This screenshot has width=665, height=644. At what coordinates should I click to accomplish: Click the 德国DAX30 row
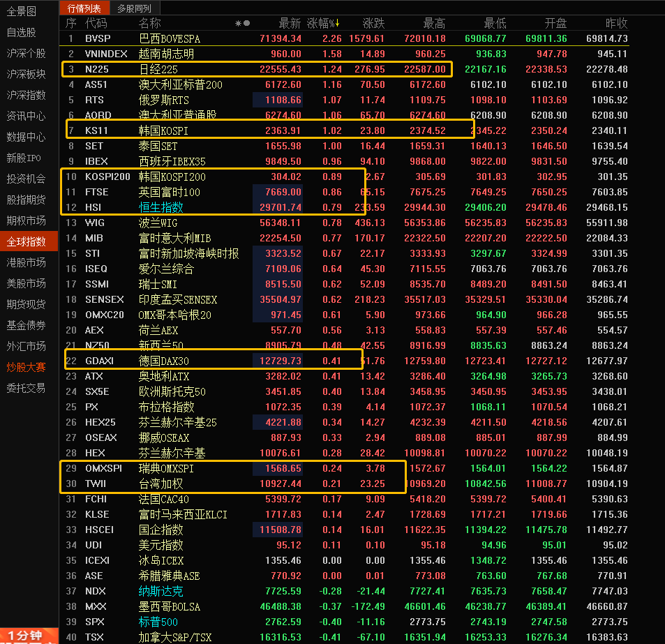coord(163,361)
